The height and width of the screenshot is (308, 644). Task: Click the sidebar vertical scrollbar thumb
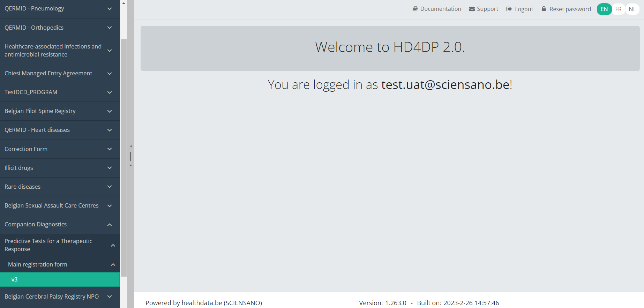pos(123,157)
